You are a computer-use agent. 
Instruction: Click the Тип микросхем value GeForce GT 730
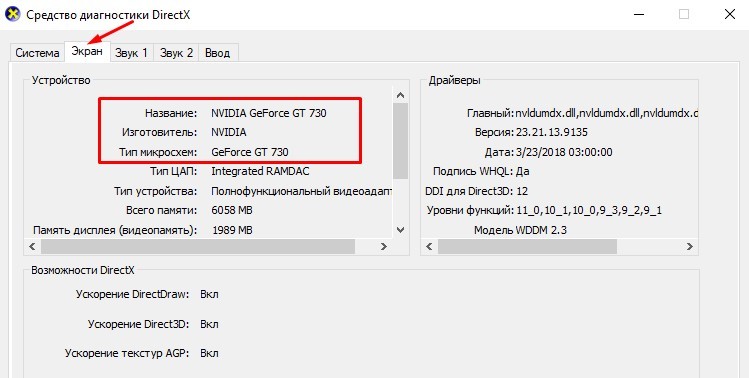[250, 152]
